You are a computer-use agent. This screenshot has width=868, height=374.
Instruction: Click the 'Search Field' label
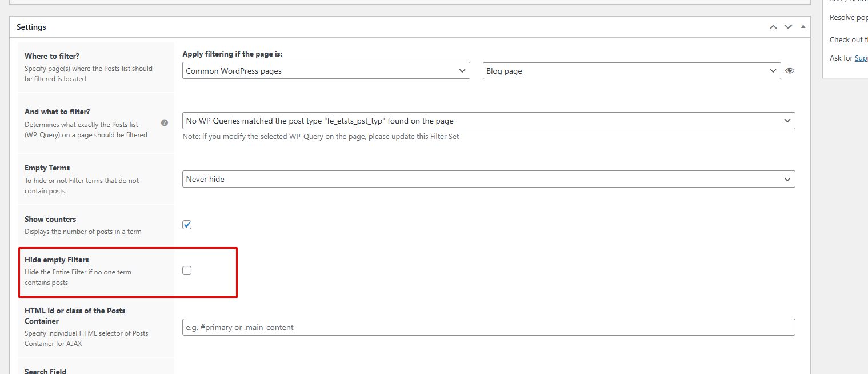pos(46,371)
